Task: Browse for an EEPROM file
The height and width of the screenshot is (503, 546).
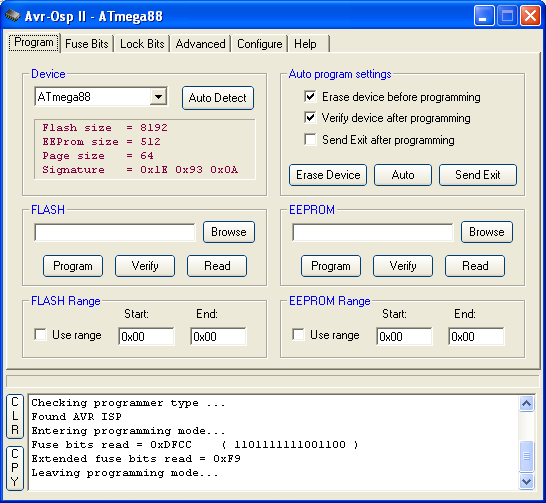Action: 487,232
